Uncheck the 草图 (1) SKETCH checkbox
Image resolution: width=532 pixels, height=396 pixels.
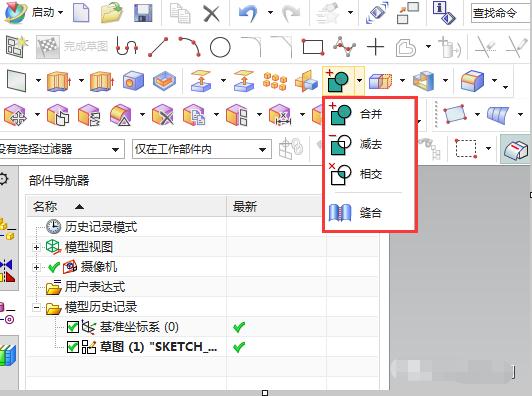tap(73, 347)
